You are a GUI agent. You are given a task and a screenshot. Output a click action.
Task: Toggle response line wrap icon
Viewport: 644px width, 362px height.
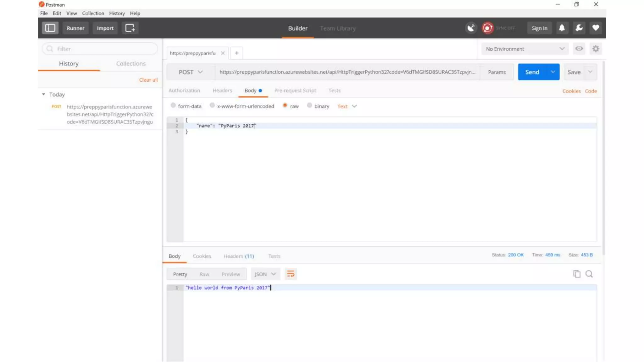coord(291,274)
